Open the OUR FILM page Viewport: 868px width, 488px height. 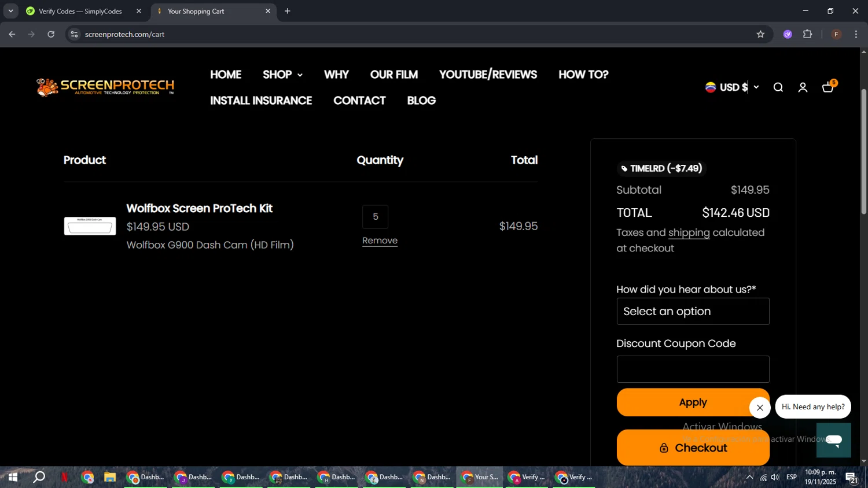pyautogui.click(x=394, y=75)
